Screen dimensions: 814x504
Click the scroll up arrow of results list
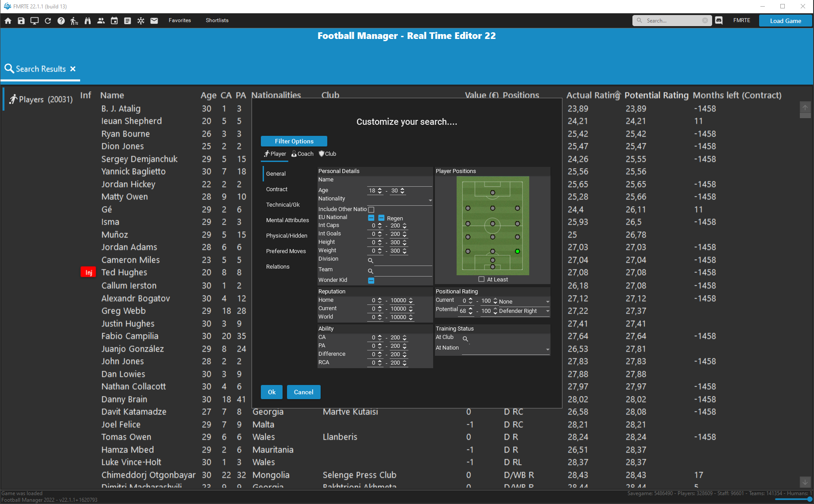805,108
